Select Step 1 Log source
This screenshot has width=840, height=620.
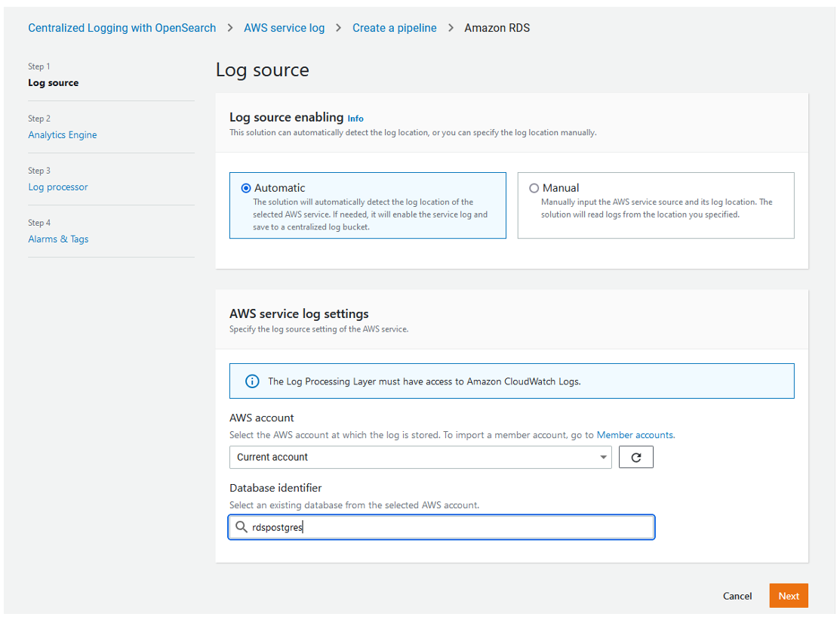(53, 82)
